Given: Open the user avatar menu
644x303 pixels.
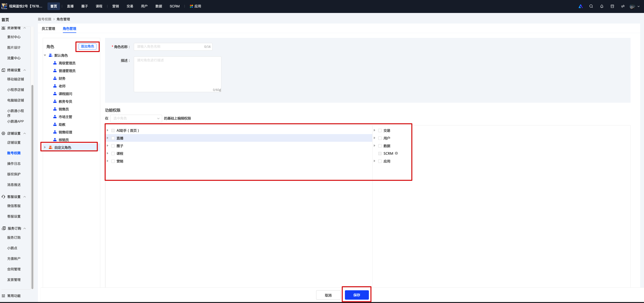Looking at the screenshot, I should (x=634, y=6).
